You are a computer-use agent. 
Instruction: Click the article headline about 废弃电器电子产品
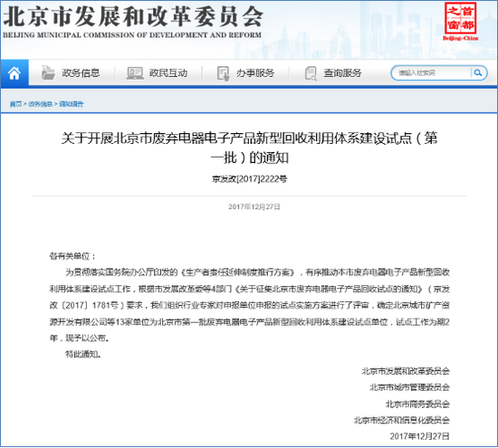249,148
